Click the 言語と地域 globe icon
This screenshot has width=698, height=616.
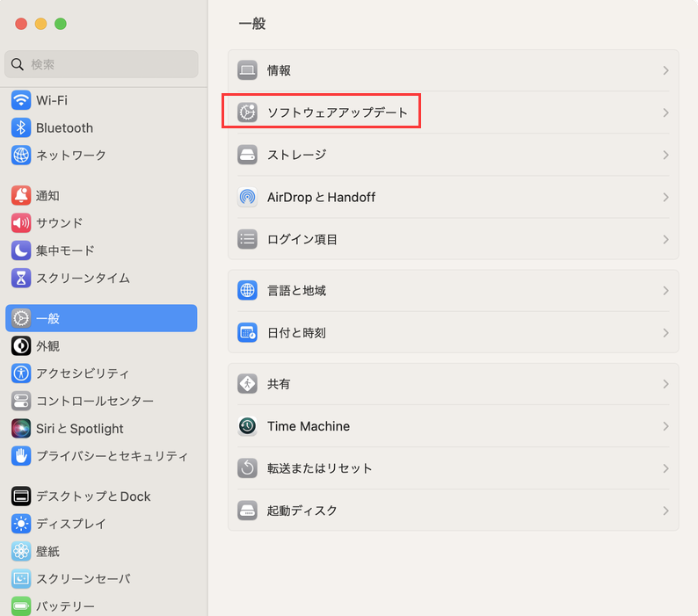(x=248, y=290)
